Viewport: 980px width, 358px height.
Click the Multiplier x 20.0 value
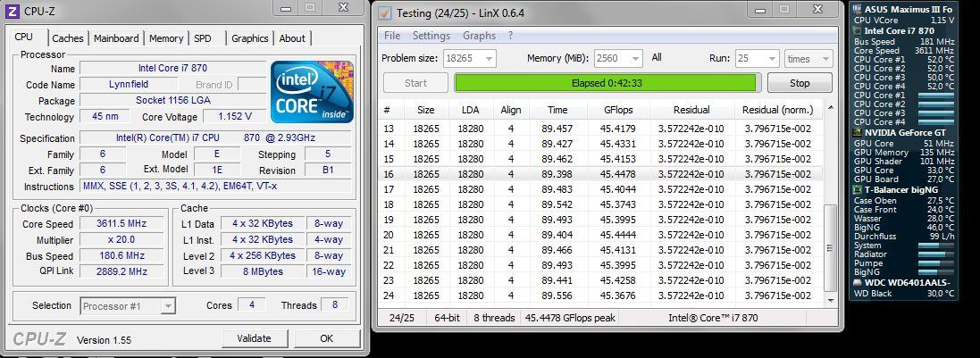pos(121,240)
